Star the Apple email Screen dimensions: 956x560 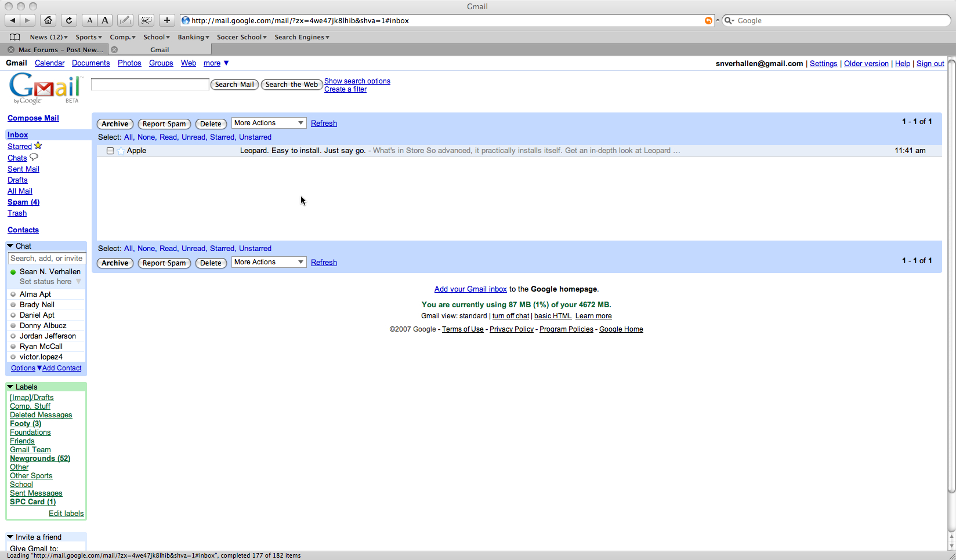click(121, 151)
